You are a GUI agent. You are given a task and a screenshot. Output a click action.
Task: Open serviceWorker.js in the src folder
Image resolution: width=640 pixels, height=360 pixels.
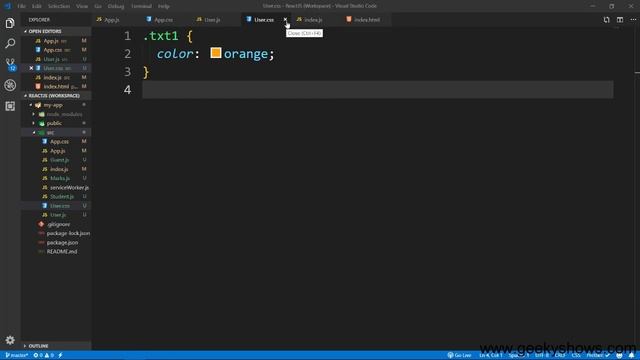coord(69,187)
